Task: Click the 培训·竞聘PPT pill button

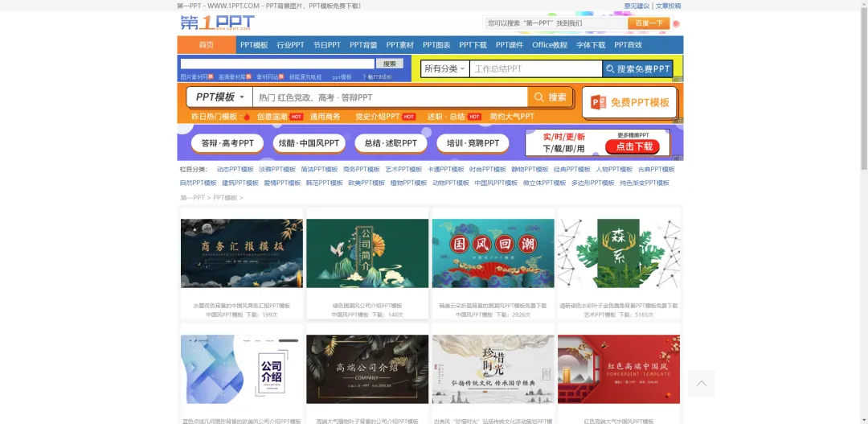Action: (x=473, y=143)
